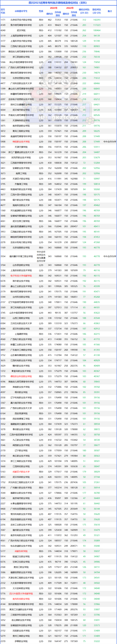Screen dimensions: 117x644
Task: Select school name '天津天狮学院'
Action: pyautogui.click(x=21, y=147)
